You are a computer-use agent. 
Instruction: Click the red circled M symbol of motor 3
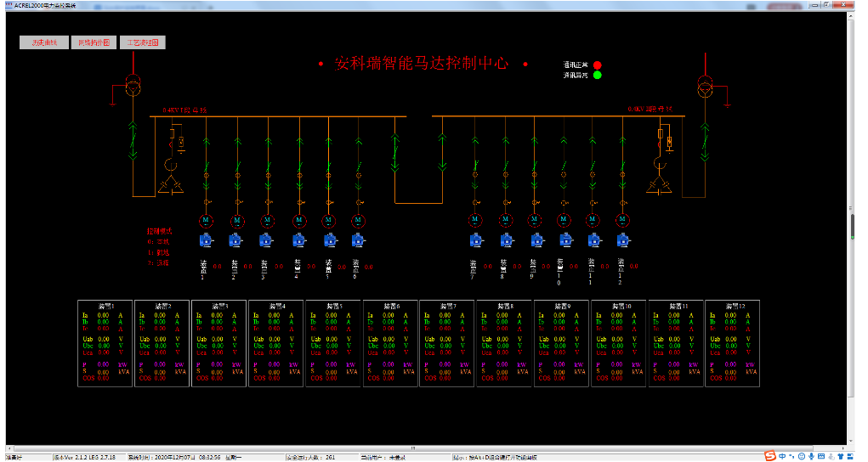[268, 221]
